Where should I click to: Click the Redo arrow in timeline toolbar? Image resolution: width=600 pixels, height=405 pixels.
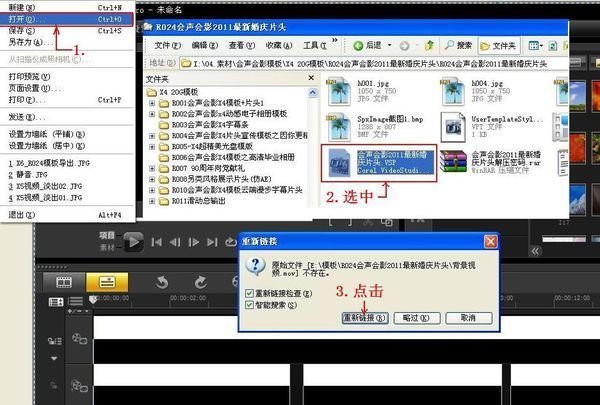click(x=200, y=283)
